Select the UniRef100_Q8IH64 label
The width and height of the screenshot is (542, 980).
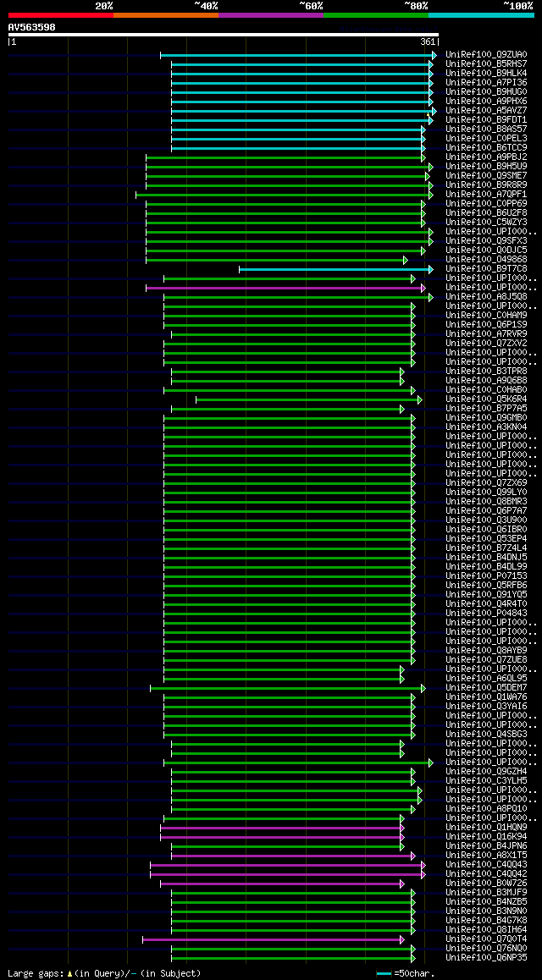pos(486,930)
